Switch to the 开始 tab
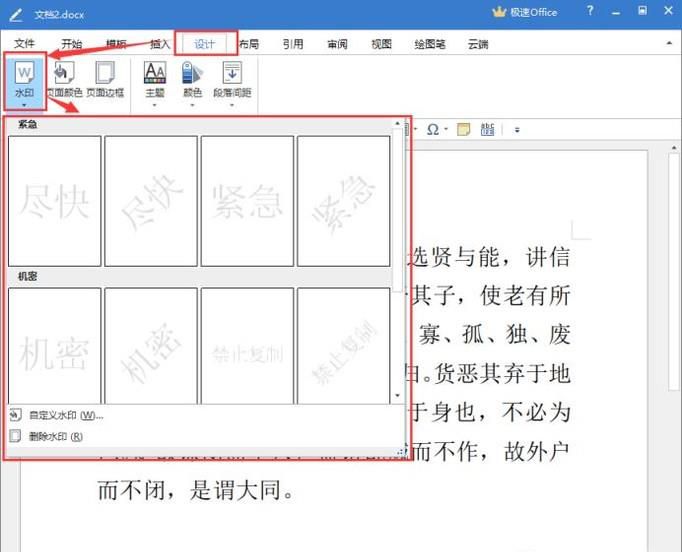Viewport: 682px width, 552px height. (x=71, y=43)
